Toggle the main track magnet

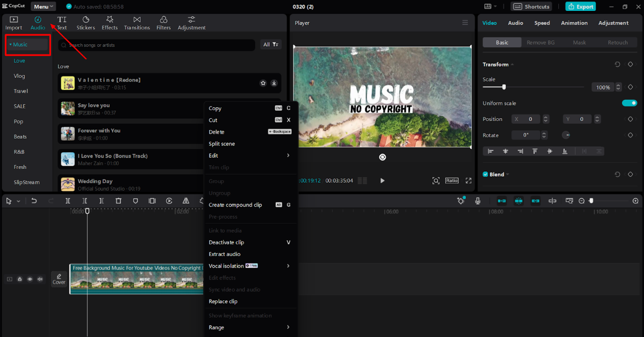[502, 201]
